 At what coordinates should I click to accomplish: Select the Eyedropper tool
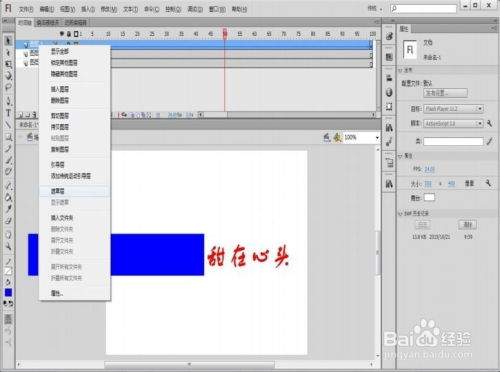pyautogui.click(x=8, y=209)
